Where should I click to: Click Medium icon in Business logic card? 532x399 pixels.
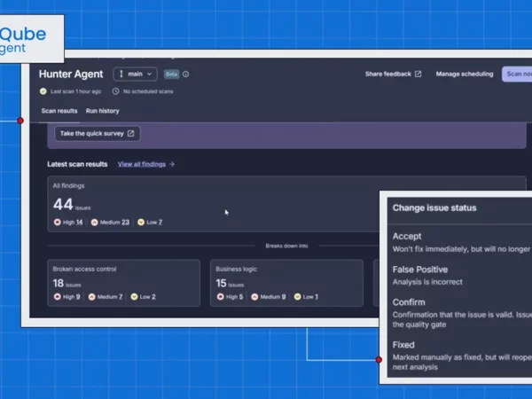(254, 297)
